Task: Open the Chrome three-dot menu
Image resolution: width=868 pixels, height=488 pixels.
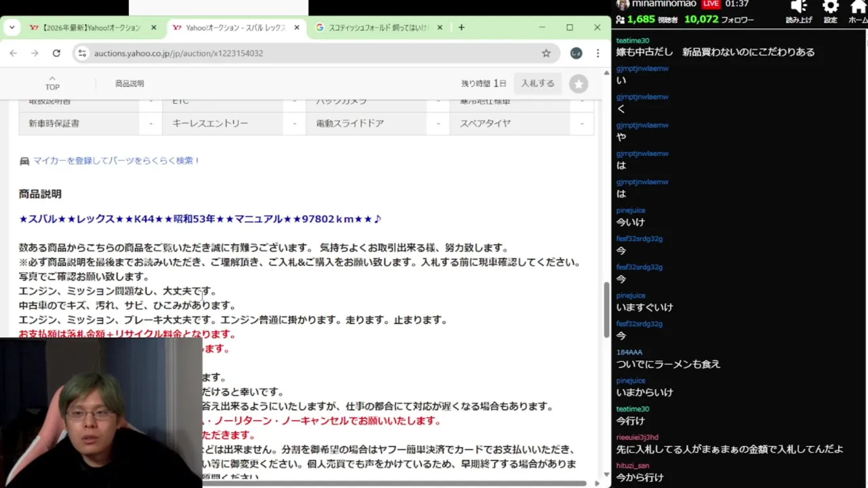Action: (x=597, y=53)
